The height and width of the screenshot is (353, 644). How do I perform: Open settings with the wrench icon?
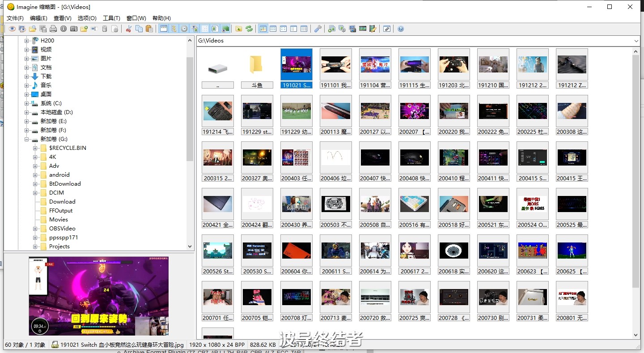[x=318, y=29]
